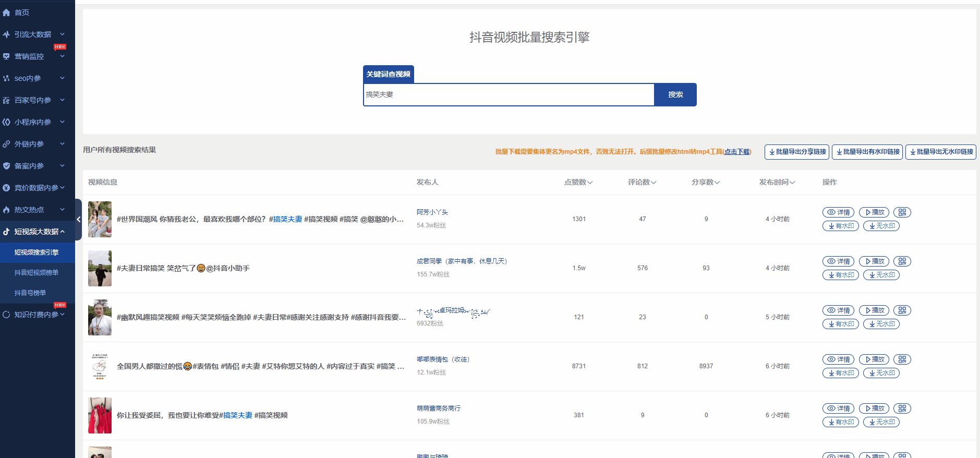Click the TikTok icon beside 短视频大数据
The image size is (980, 458).
point(6,232)
